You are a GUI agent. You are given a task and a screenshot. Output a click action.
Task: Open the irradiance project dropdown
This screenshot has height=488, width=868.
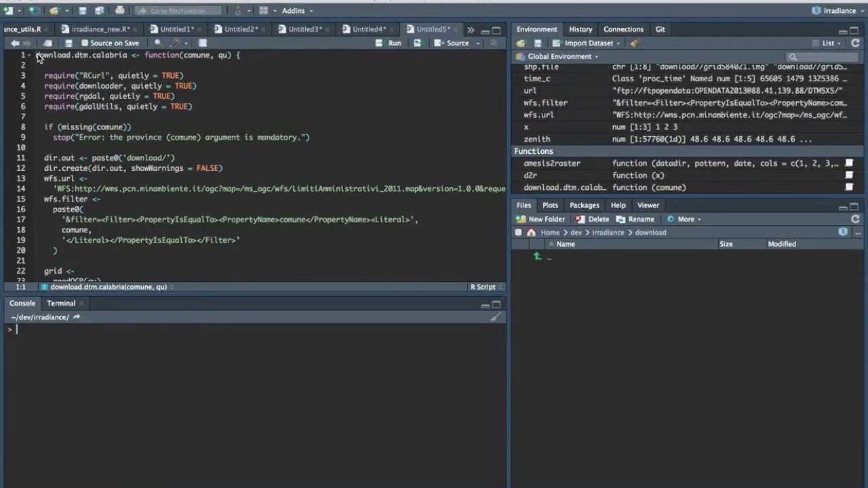point(838,11)
